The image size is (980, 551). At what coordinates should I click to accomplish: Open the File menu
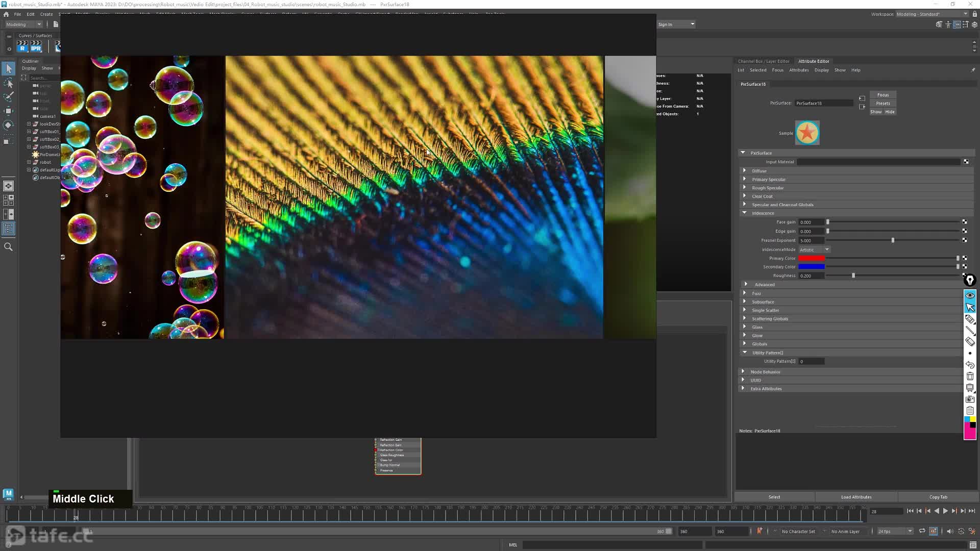click(17, 14)
